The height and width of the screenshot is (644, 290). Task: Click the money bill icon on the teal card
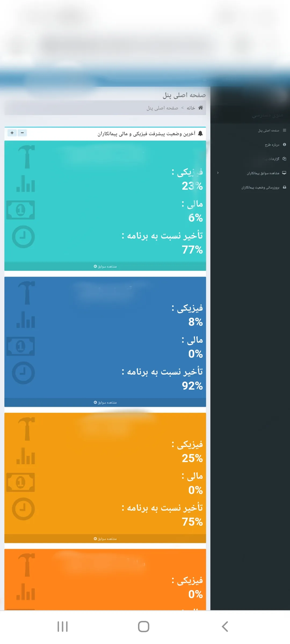(21, 210)
